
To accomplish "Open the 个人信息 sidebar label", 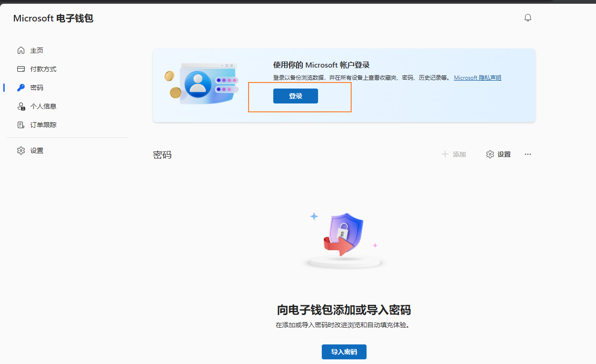I will 43,106.
